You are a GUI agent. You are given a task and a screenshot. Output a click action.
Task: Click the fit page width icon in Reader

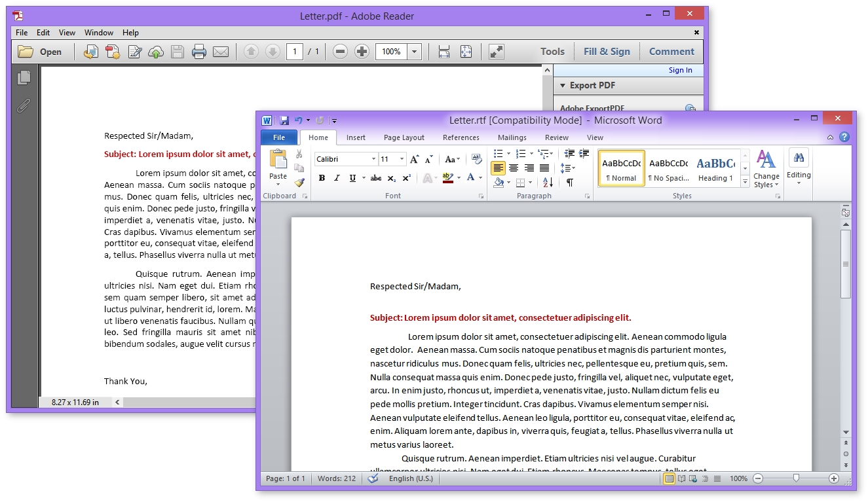[x=444, y=52]
